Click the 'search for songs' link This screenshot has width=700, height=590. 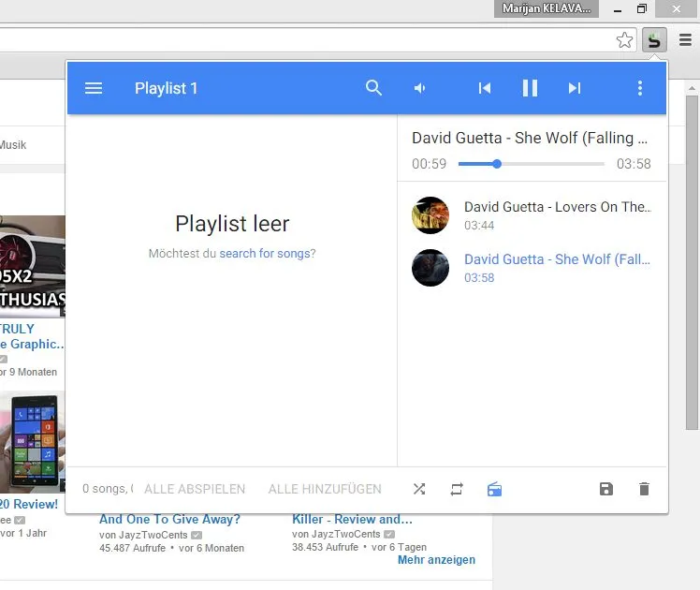264,253
